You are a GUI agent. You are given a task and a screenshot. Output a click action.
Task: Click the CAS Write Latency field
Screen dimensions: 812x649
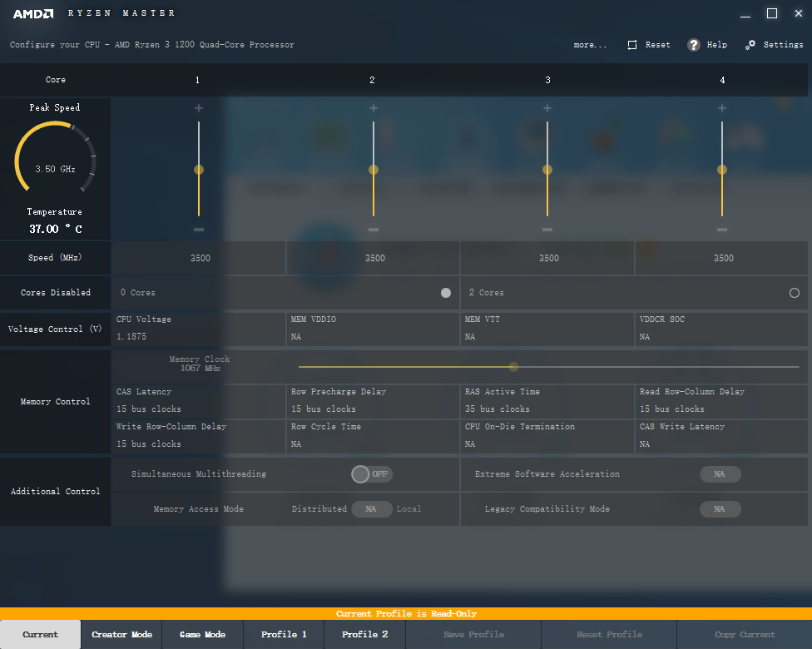(x=721, y=436)
